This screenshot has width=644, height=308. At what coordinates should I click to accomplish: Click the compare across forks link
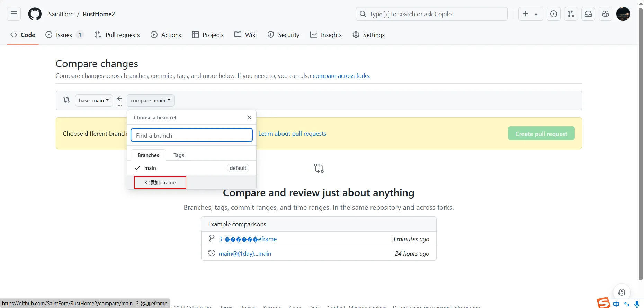[x=341, y=76]
